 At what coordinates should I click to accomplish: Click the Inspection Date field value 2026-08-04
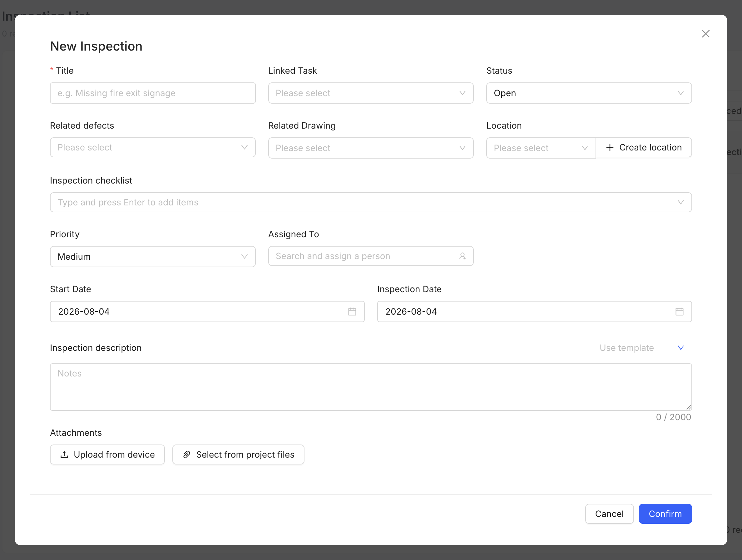(411, 312)
